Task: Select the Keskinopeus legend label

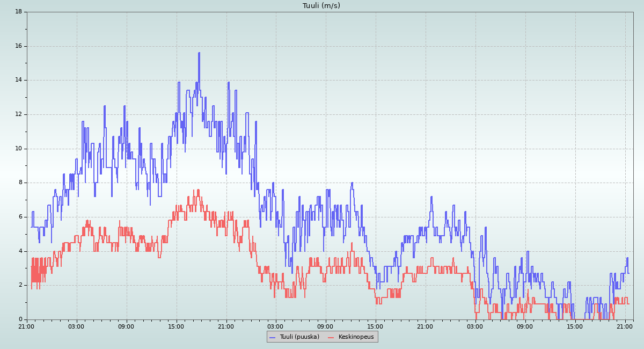Action: 356,337
